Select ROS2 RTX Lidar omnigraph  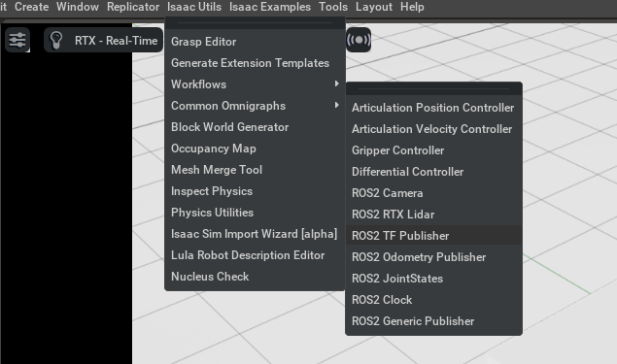(x=433, y=215)
